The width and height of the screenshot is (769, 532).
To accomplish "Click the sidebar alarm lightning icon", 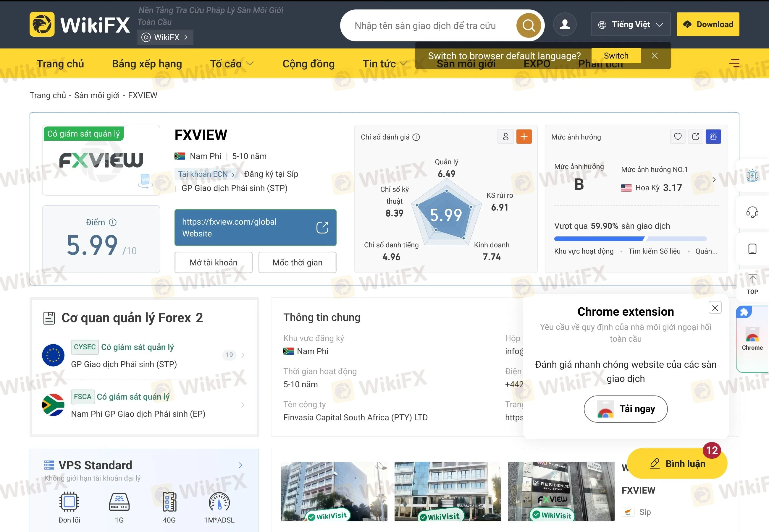I will [x=752, y=175].
